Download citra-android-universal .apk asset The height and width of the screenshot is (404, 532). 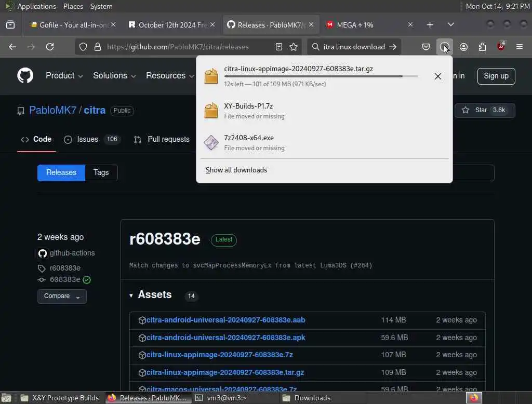tap(225, 338)
